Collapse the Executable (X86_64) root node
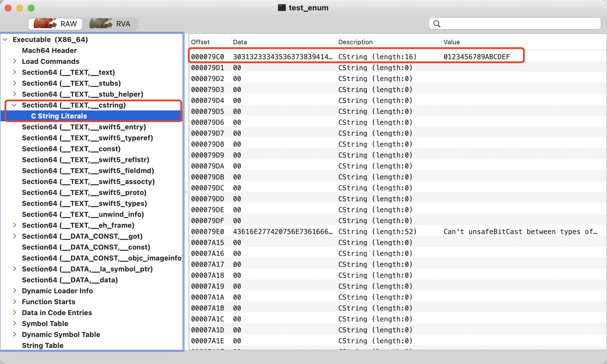 coord(5,40)
